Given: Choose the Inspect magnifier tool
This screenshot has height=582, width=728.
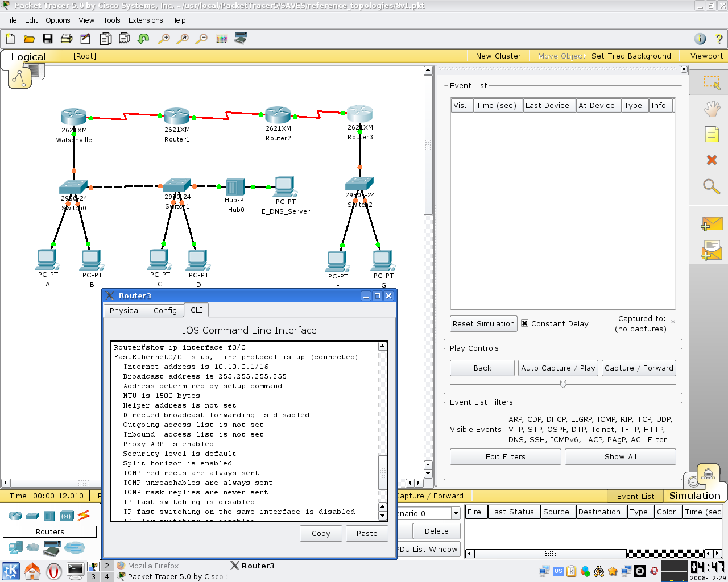Looking at the screenshot, I should tap(712, 186).
